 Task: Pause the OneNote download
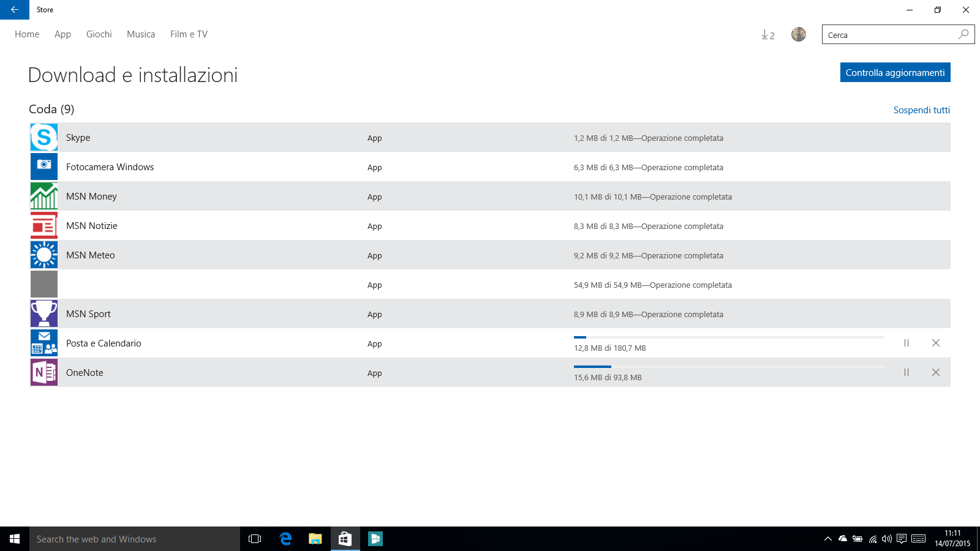907,372
